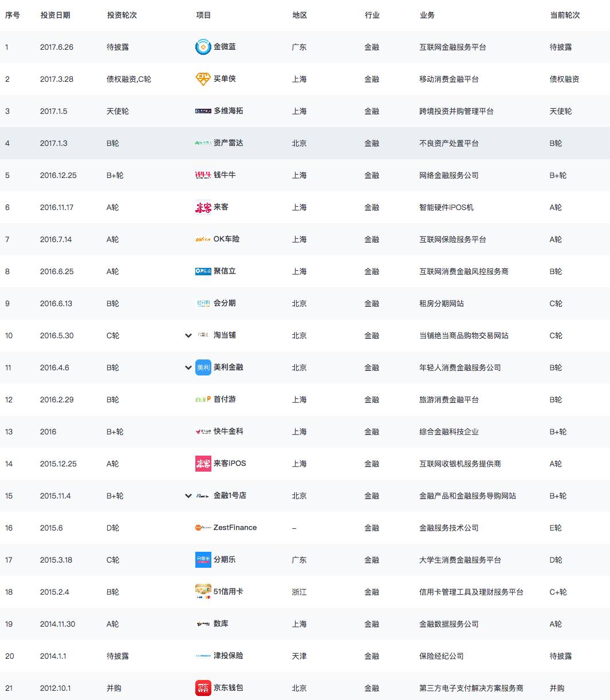Open the 淘当铺 project link
This screenshot has width=610, height=700.
click(x=225, y=335)
